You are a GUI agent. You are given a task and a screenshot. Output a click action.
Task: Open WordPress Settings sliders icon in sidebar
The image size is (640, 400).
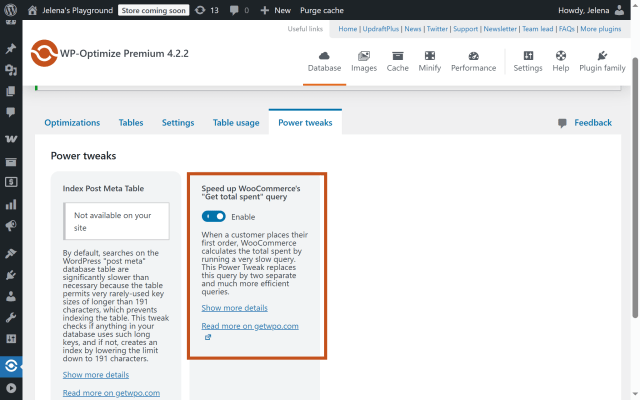(x=11, y=338)
